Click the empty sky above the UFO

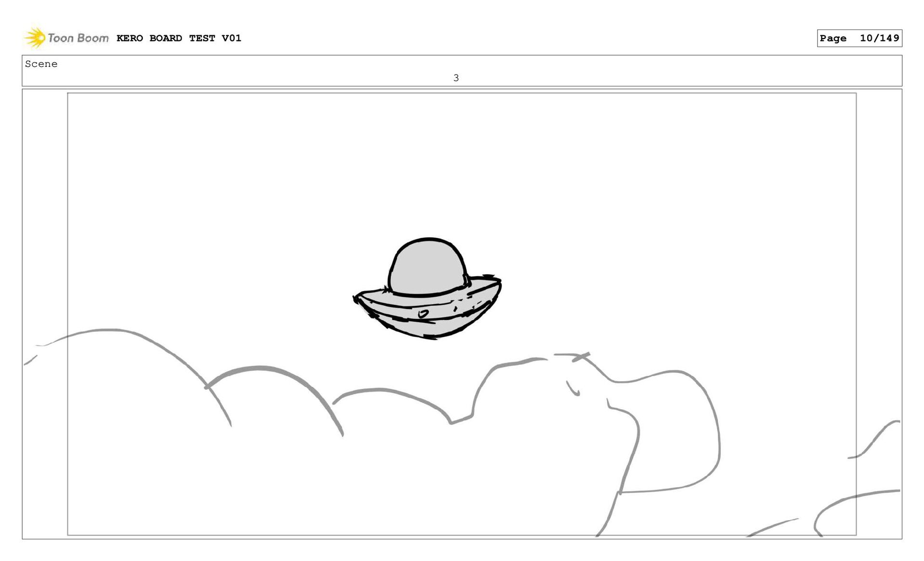coord(428,168)
